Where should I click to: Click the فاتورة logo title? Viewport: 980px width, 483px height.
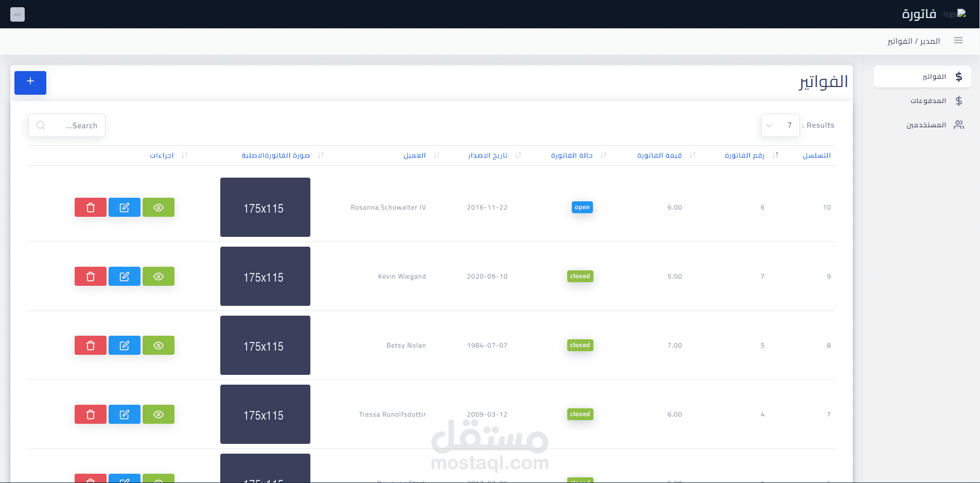[x=919, y=14]
